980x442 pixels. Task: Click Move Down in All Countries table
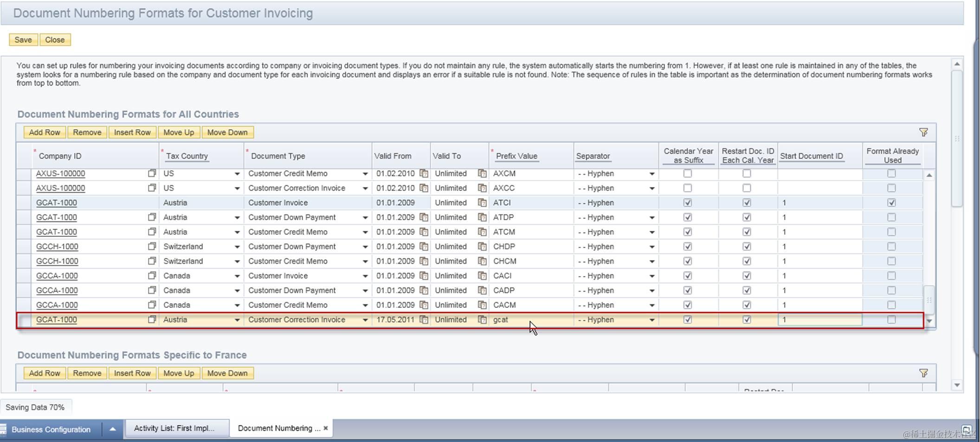click(227, 132)
